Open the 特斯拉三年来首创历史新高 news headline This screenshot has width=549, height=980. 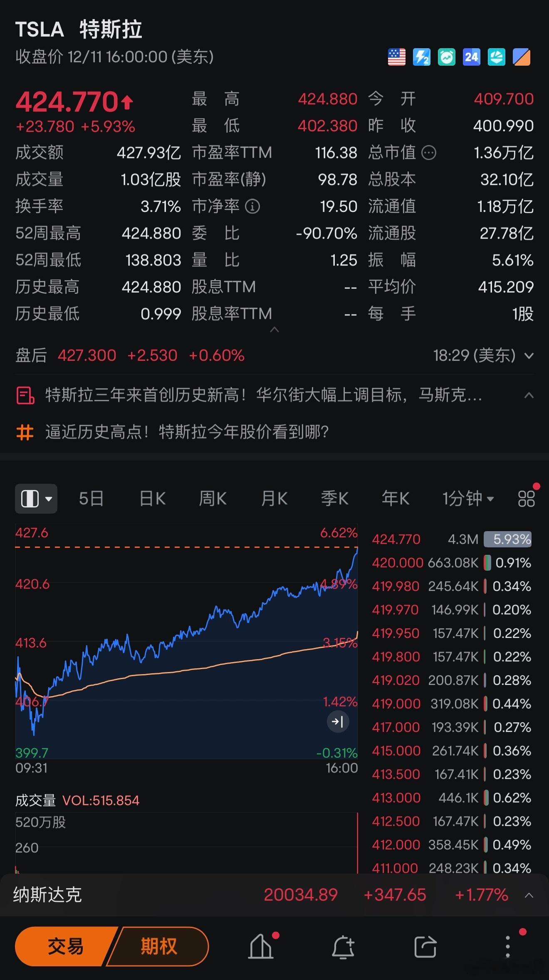tap(264, 395)
